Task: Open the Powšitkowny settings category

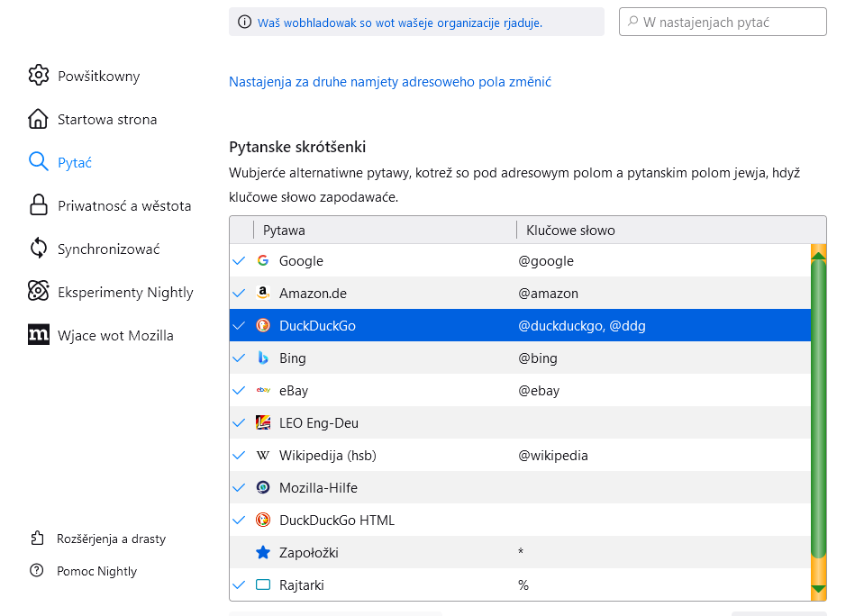Action: (98, 77)
